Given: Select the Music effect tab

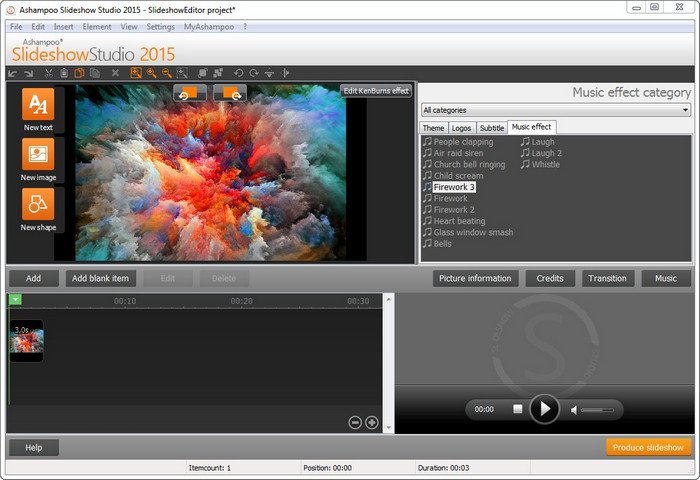Looking at the screenshot, I should tap(531, 127).
